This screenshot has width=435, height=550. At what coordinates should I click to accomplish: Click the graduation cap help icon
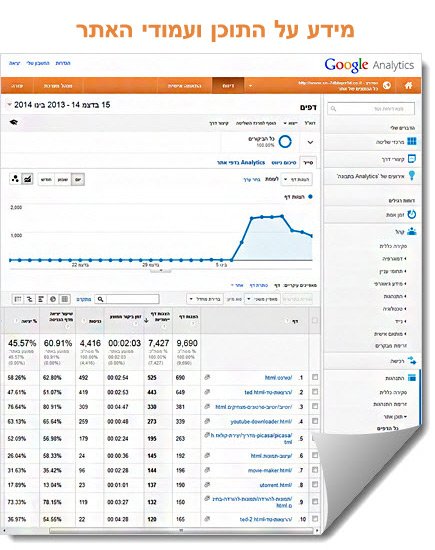pos(14,122)
